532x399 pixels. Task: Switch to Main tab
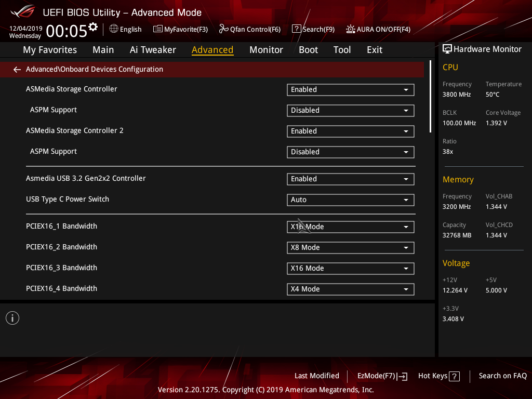(x=103, y=50)
